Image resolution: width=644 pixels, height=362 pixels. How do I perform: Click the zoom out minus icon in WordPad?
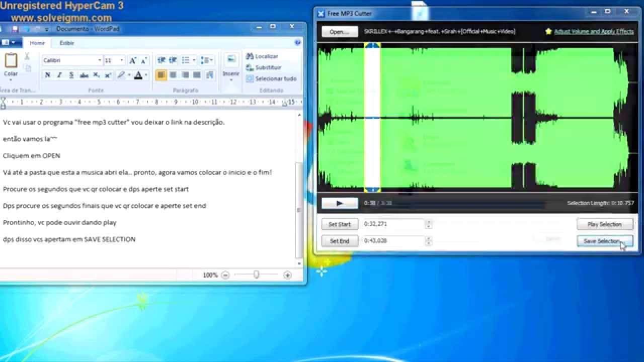click(x=225, y=275)
